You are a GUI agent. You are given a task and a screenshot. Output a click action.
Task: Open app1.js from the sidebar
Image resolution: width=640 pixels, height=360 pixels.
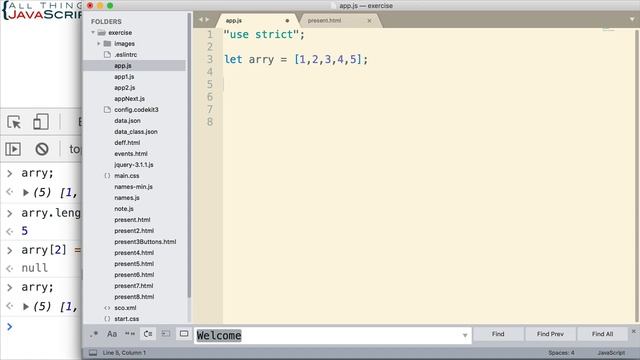[124, 76]
